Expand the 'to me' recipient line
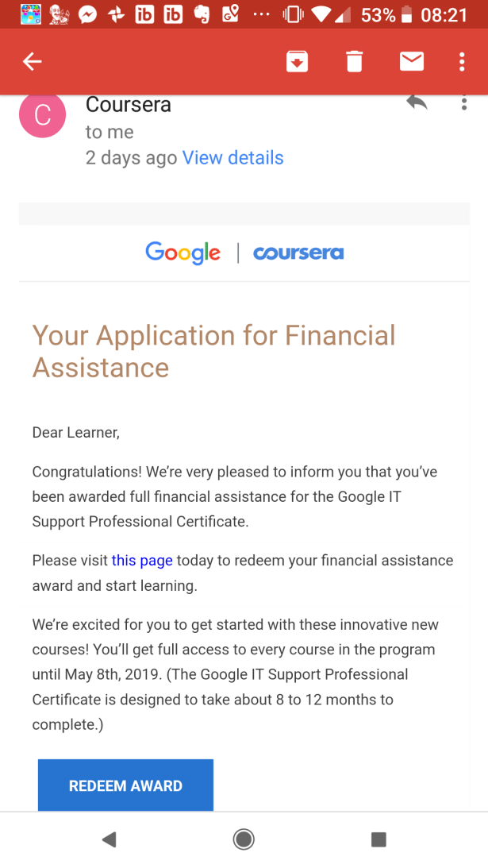The height and width of the screenshot is (868, 488). tap(110, 133)
